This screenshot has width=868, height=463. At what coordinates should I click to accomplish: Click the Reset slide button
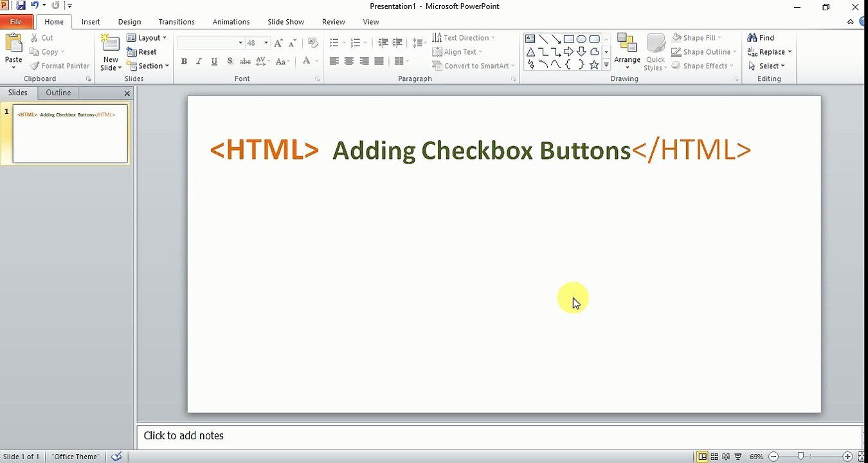[x=142, y=52]
